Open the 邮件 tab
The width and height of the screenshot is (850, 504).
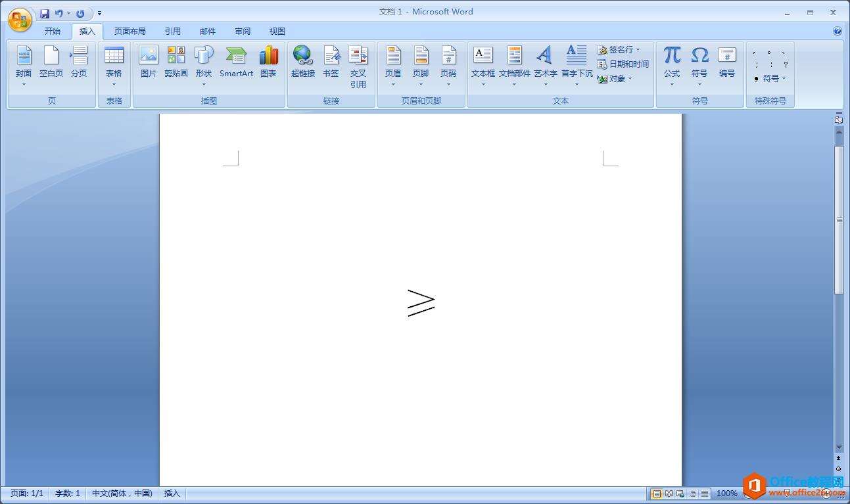coord(208,31)
